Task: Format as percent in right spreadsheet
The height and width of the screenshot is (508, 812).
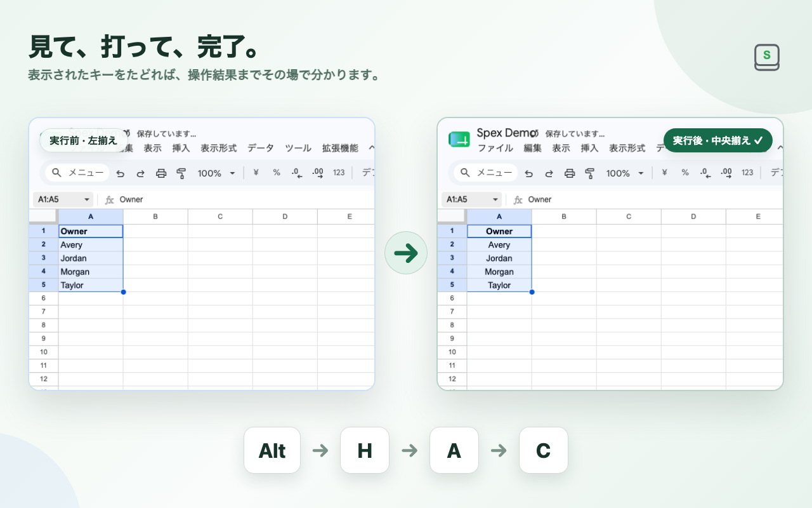Action: (x=685, y=173)
